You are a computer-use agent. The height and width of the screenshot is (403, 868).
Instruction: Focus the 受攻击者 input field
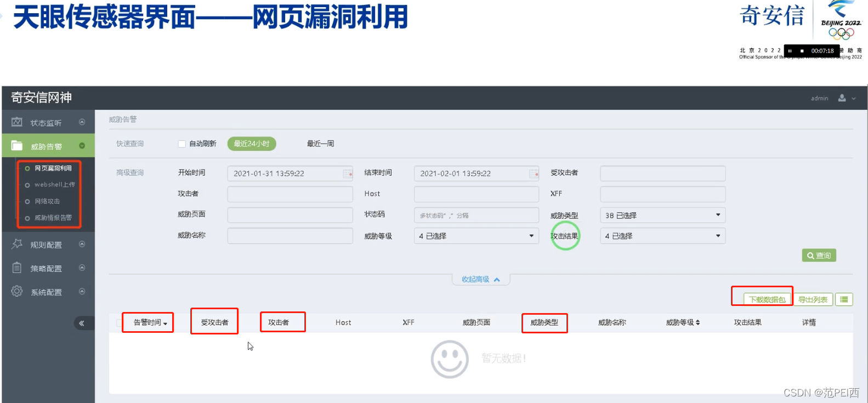[662, 173]
